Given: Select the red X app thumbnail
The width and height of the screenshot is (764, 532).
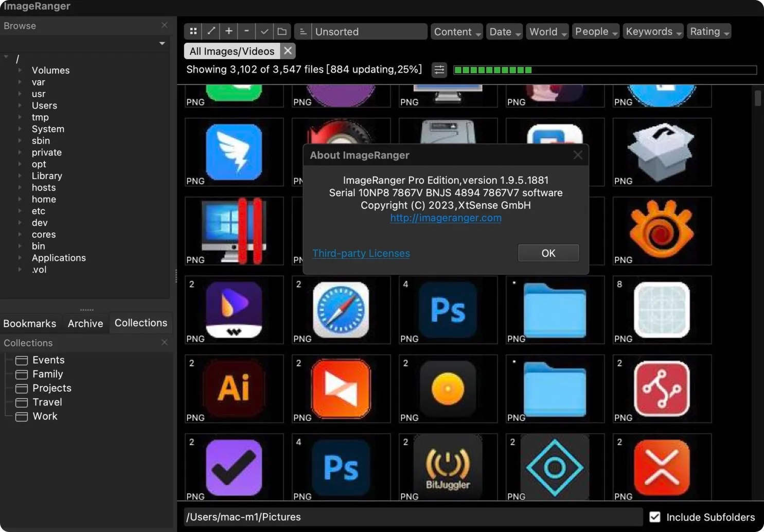Looking at the screenshot, I should click(x=662, y=467).
